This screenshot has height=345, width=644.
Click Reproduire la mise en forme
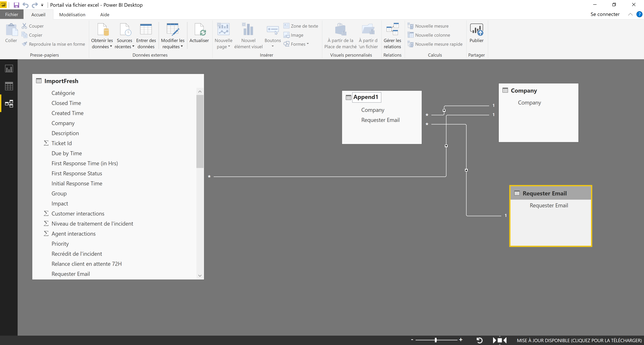[x=53, y=44]
